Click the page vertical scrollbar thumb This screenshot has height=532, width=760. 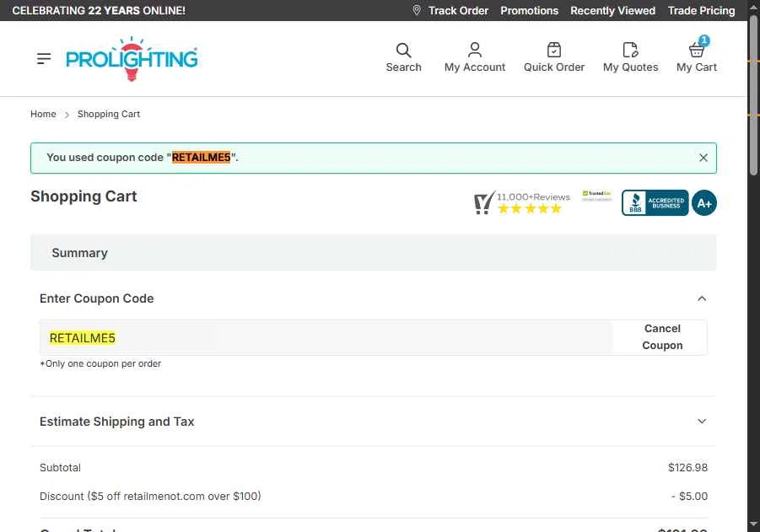[753, 94]
